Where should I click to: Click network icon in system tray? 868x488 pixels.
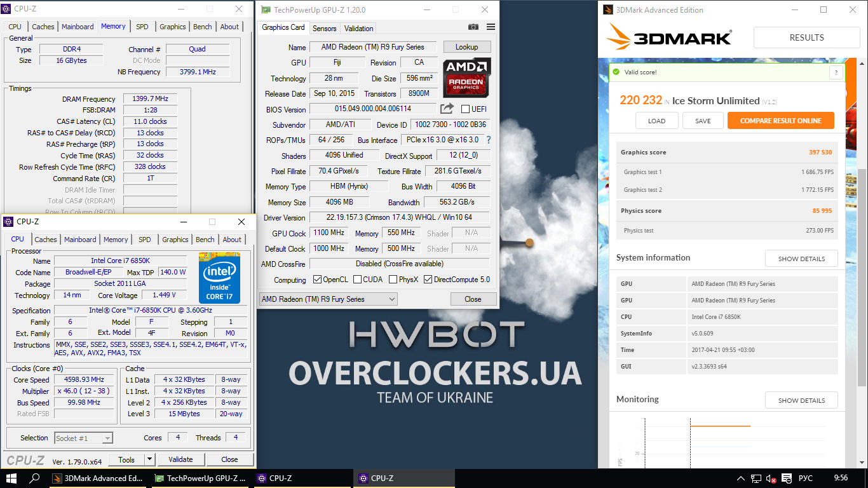pyautogui.click(x=756, y=478)
